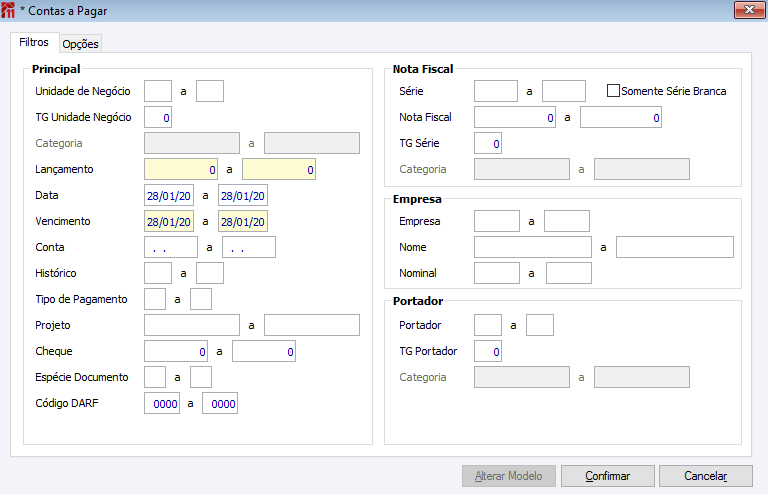Click the first Empresa Nome field
Viewport: 768px width, 494px height.
[x=533, y=247]
